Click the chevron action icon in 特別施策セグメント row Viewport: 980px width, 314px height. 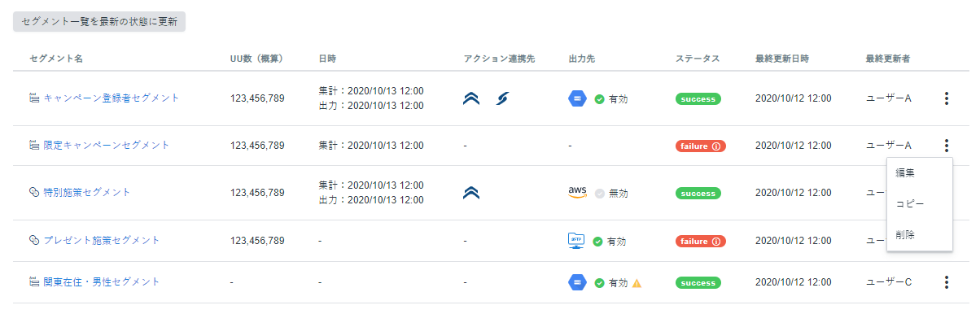click(x=471, y=193)
